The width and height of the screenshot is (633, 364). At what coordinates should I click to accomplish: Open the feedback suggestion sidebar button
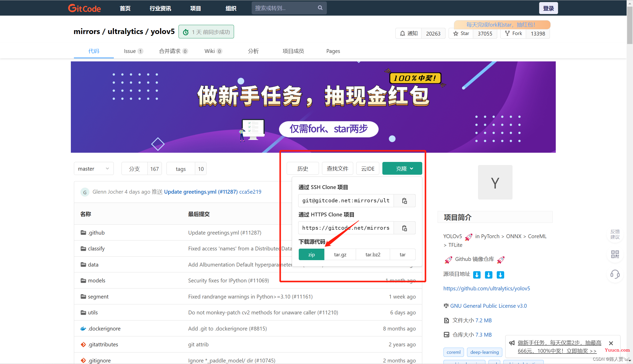tap(615, 234)
